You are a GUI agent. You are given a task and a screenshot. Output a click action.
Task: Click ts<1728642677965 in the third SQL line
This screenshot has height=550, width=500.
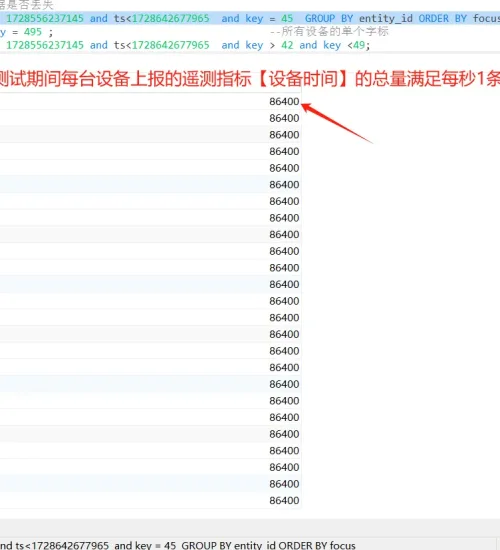pos(161,45)
